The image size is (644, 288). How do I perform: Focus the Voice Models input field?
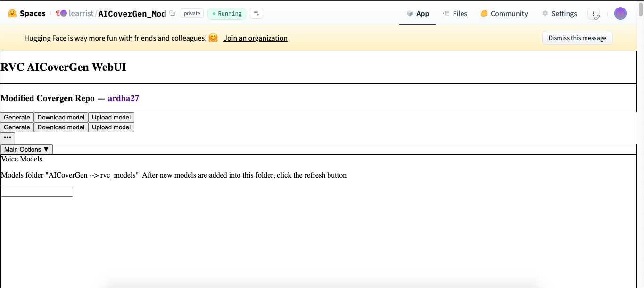(37, 192)
